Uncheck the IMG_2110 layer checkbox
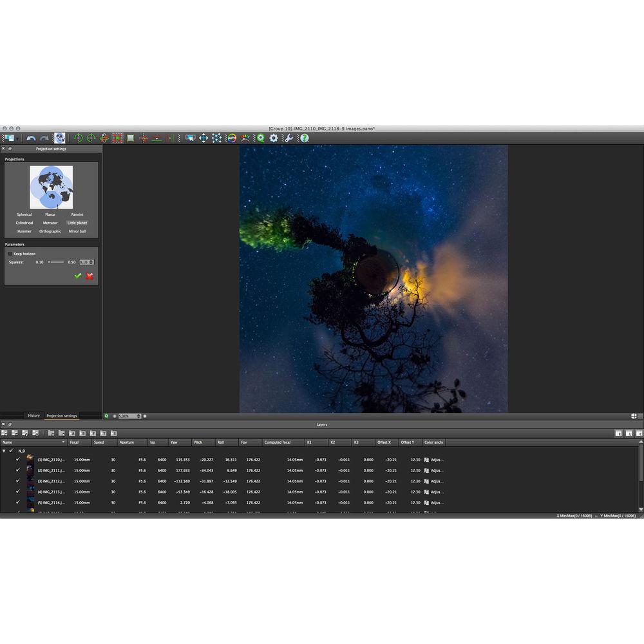 pyautogui.click(x=18, y=460)
